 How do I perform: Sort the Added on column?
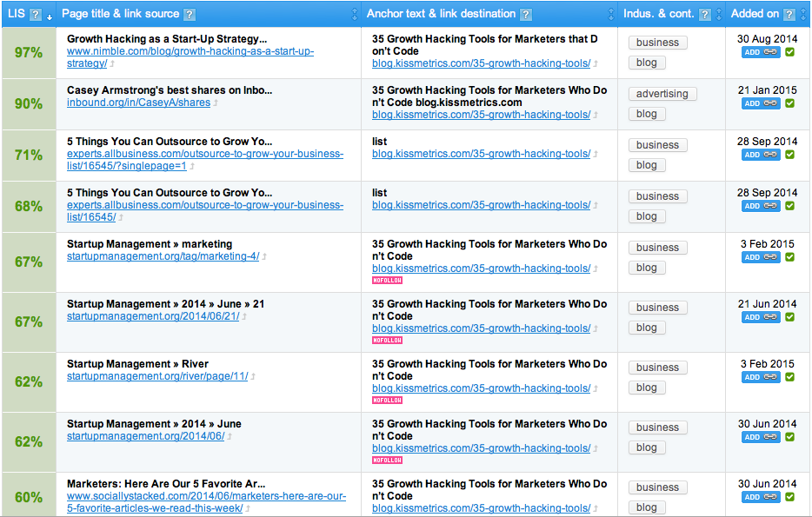pos(803,15)
